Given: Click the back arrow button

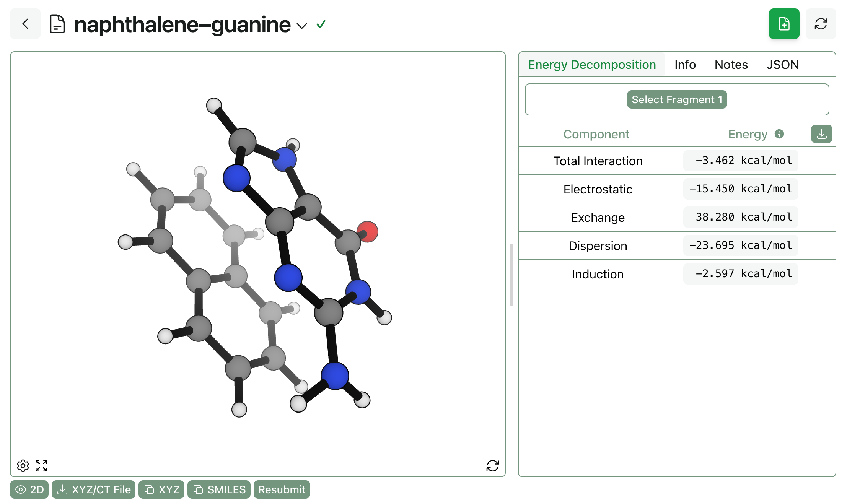Looking at the screenshot, I should pos(25,24).
